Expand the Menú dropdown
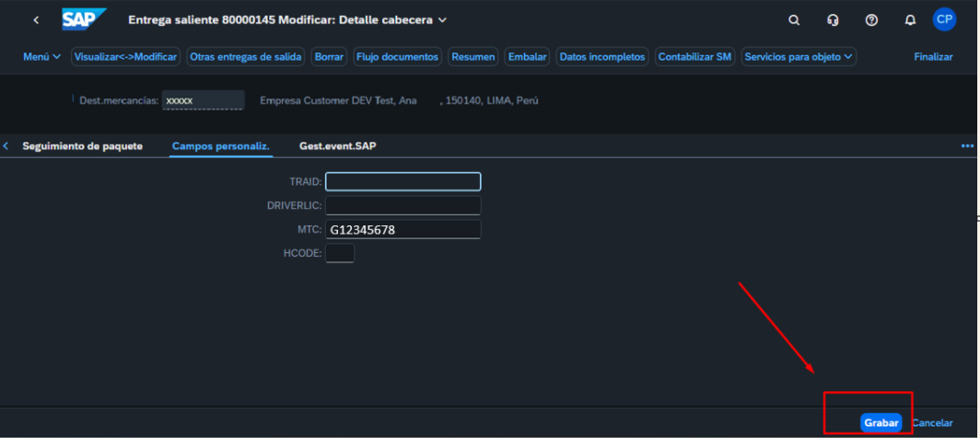The image size is (980, 438). 41,57
